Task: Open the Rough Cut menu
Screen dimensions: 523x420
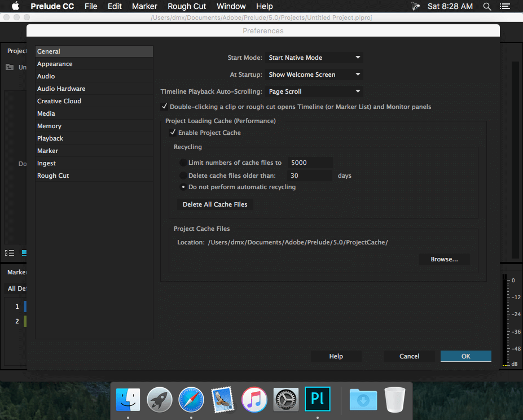Action: [x=187, y=6]
